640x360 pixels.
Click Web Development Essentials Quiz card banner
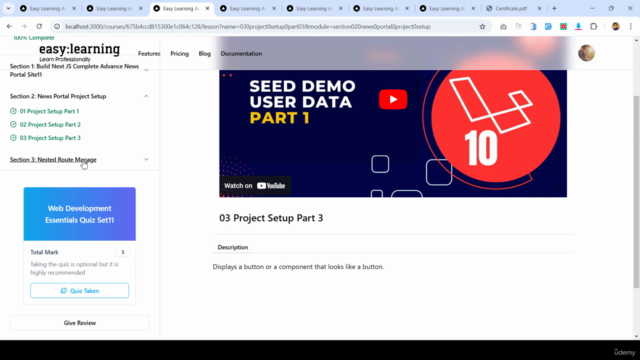80,214
